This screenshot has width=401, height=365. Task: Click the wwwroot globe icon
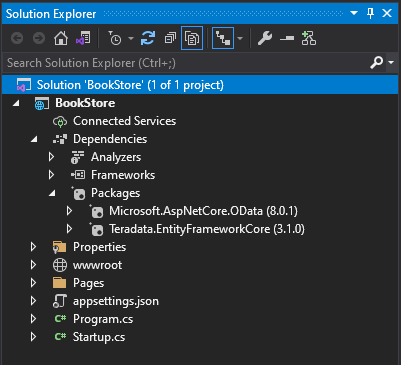point(60,265)
